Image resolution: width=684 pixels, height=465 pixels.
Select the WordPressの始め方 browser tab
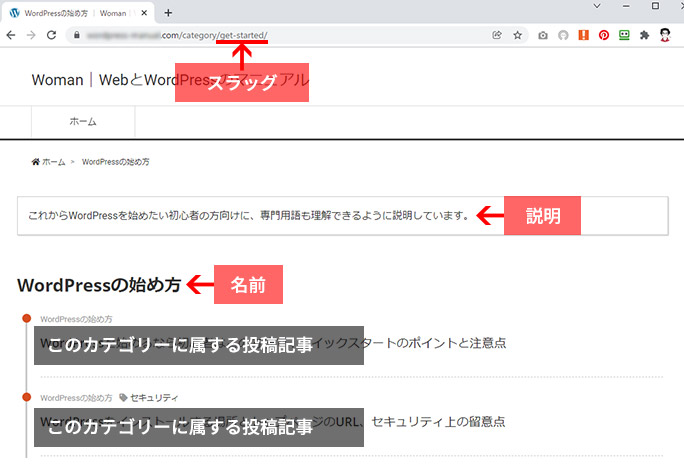(x=78, y=13)
